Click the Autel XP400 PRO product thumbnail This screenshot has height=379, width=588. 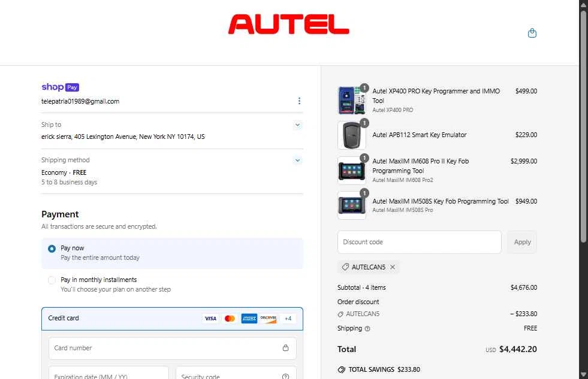351,101
